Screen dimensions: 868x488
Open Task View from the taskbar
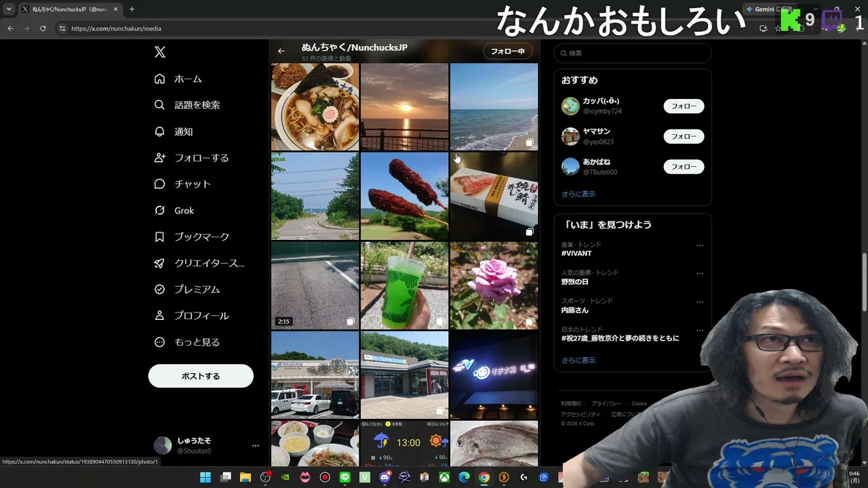(x=226, y=477)
